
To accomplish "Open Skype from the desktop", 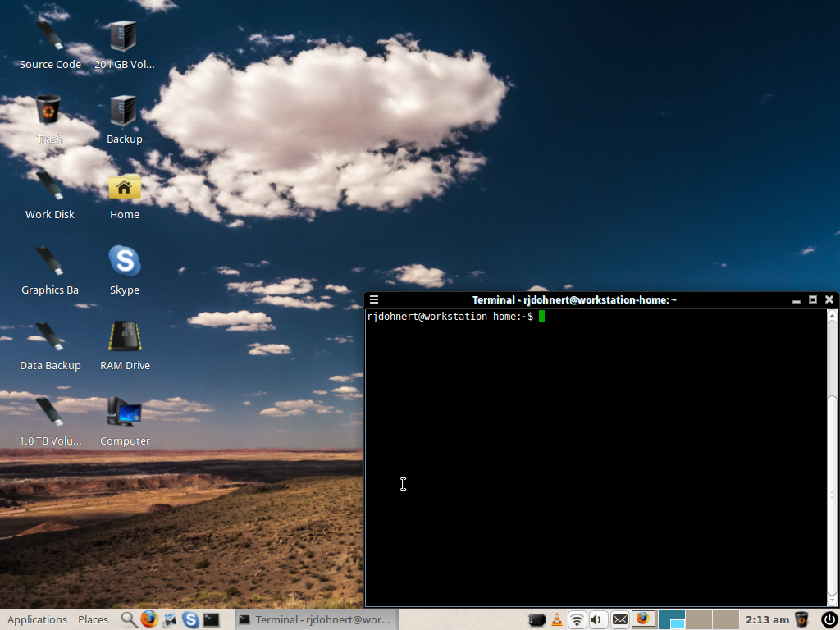I will point(124,262).
